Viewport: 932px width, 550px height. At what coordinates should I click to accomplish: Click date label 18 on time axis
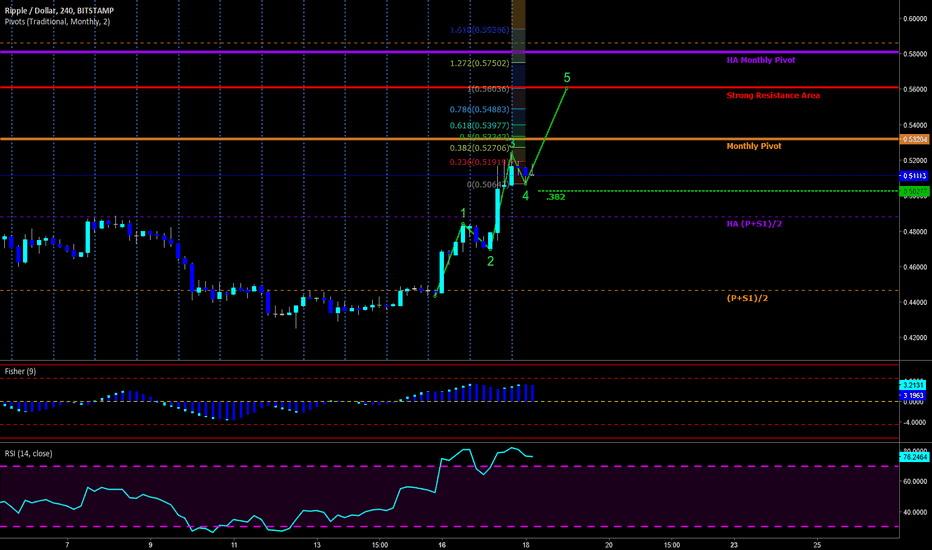(525, 544)
